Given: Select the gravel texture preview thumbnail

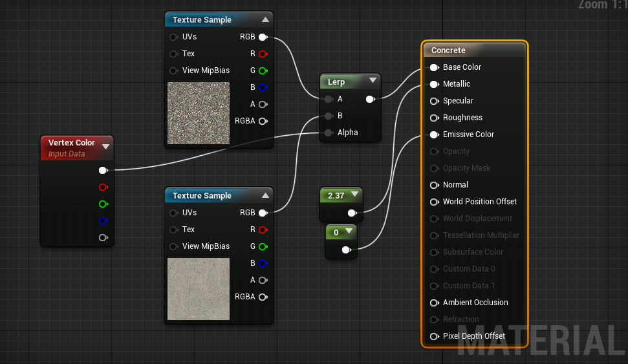Looking at the screenshot, I should [199, 113].
